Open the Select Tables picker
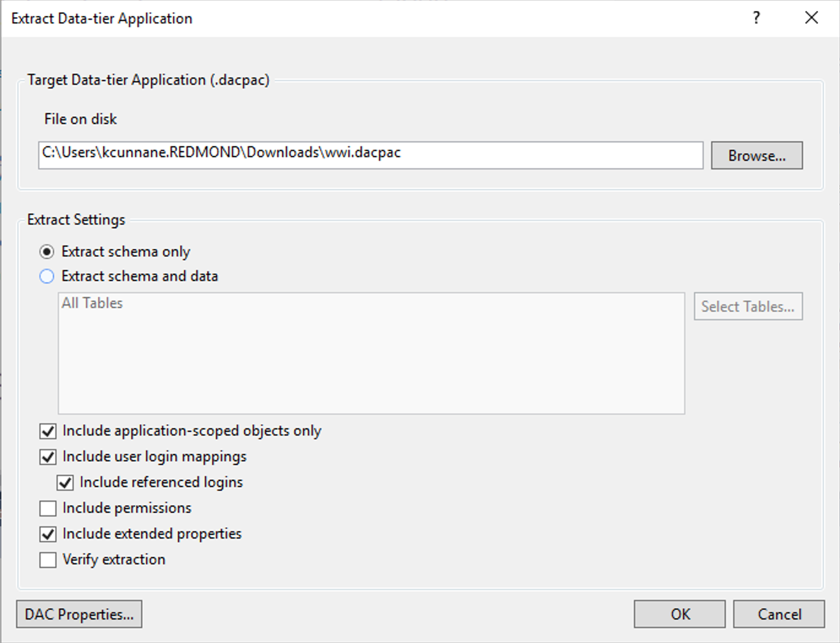 pos(748,306)
